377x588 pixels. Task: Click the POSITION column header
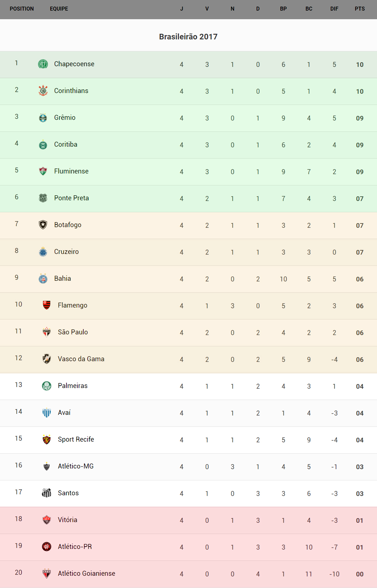pos(22,9)
